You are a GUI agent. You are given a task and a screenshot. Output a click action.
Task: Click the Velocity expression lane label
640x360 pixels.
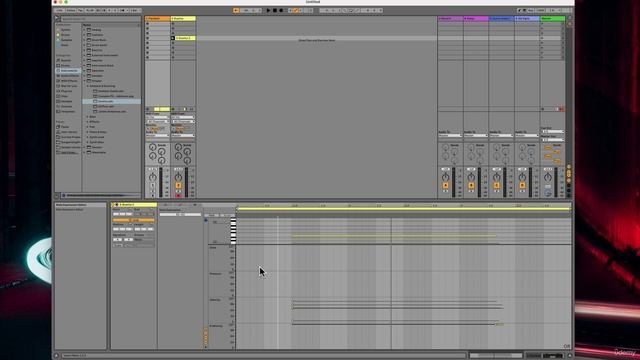pyautogui.click(x=215, y=300)
